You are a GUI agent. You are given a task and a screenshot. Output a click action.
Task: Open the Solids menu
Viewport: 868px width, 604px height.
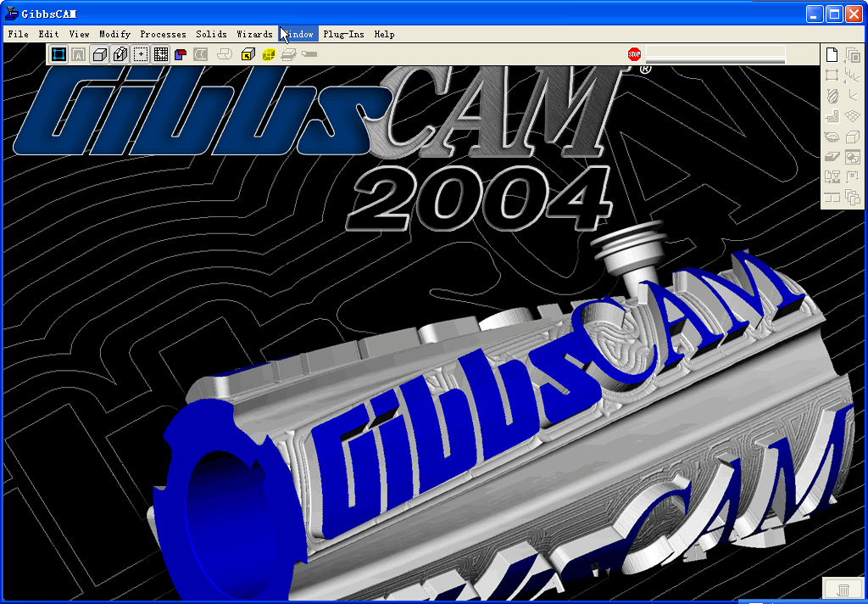click(211, 34)
